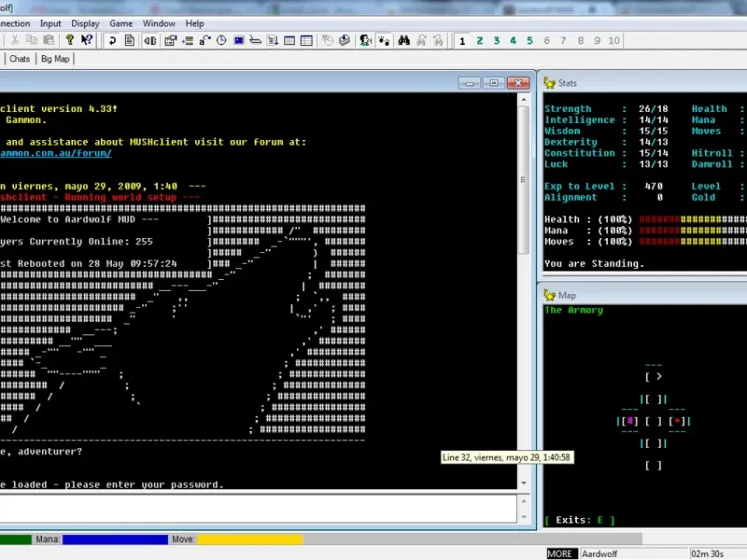Open the Input menu

[x=50, y=23]
